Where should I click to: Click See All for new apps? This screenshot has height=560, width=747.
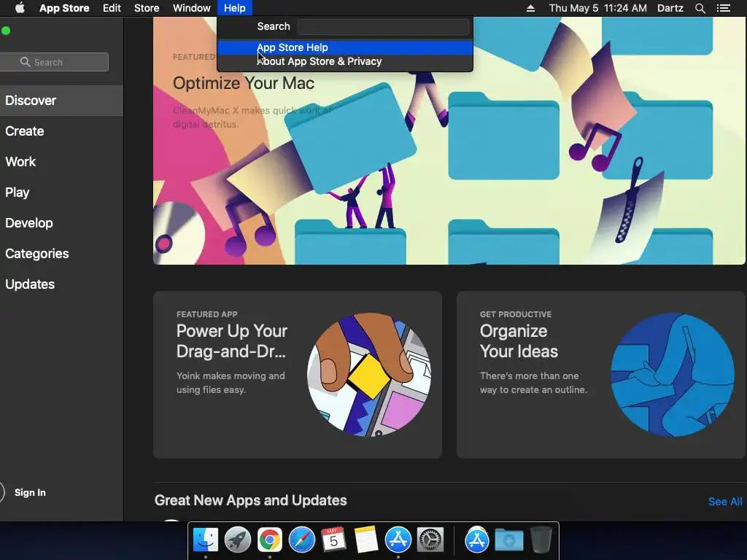(x=724, y=502)
